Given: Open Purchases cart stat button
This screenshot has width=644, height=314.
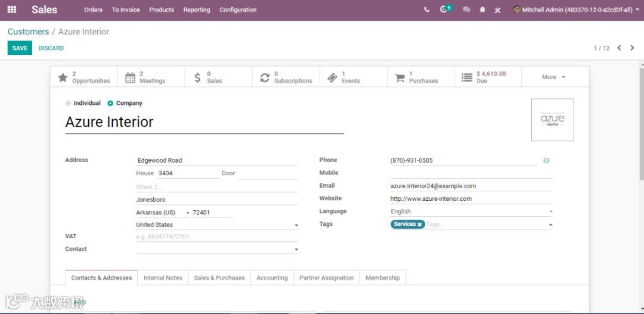Looking at the screenshot, I should [420, 77].
